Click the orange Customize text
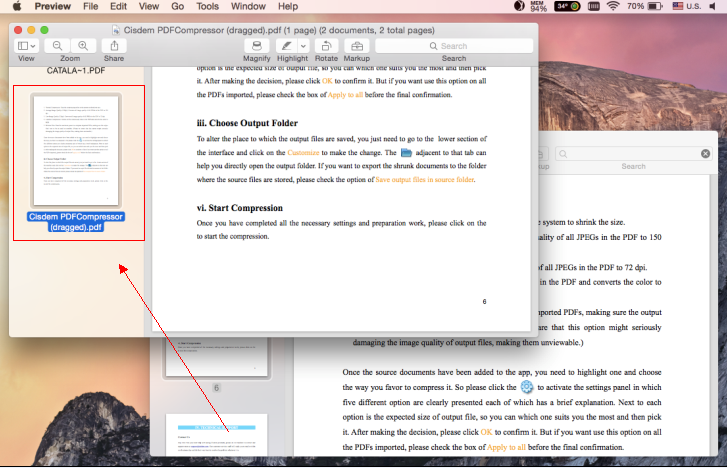 pos(303,153)
